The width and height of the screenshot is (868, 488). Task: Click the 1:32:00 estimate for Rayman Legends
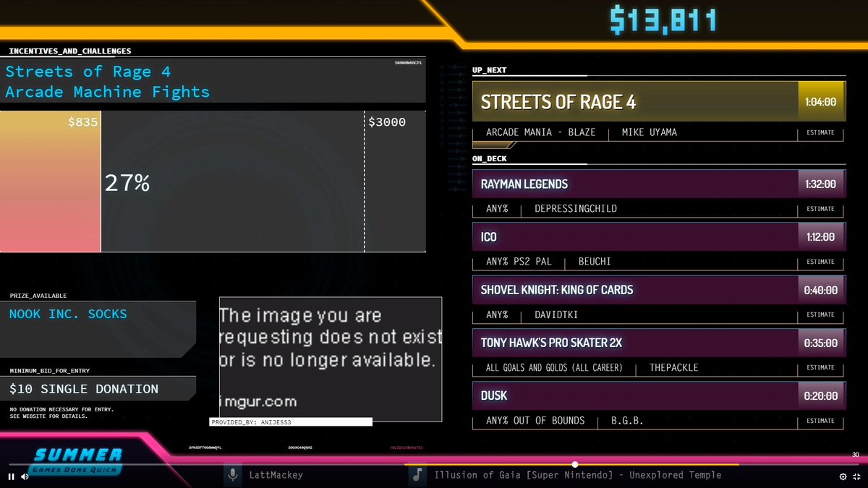click(821, 184)
